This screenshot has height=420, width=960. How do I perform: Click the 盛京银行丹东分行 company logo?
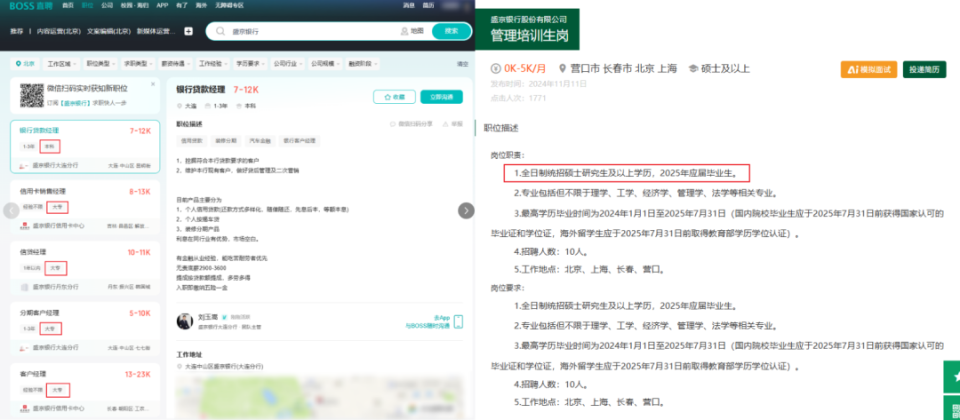(x=24, y=287)
